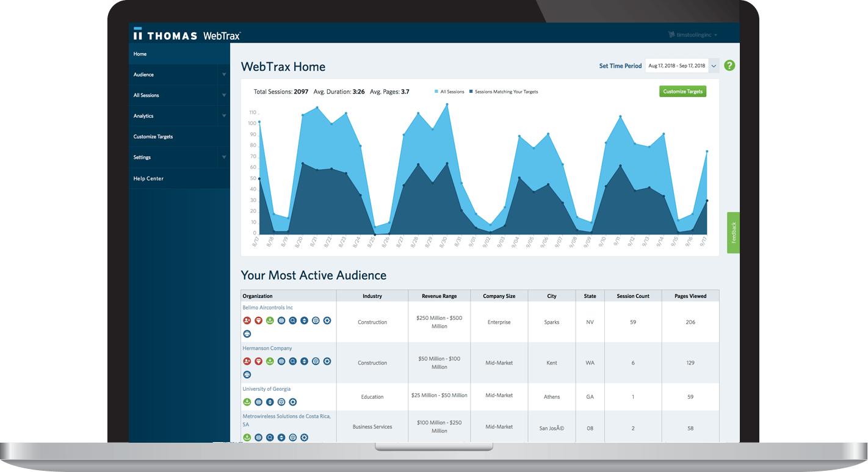This screenshot has height=472, width=868.
Task: Open the time period dropdown chevron
Action: 714,66
